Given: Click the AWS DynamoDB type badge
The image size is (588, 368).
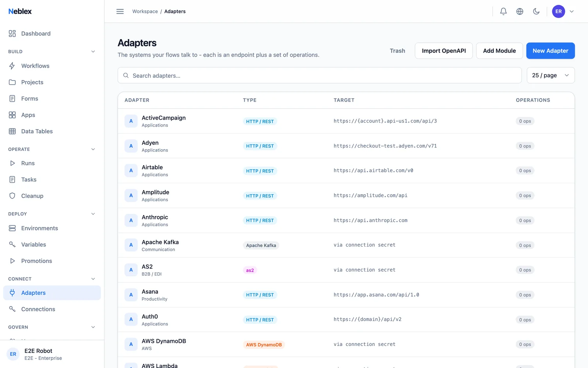Looking at the screenshot, I should tap(264, 345).
